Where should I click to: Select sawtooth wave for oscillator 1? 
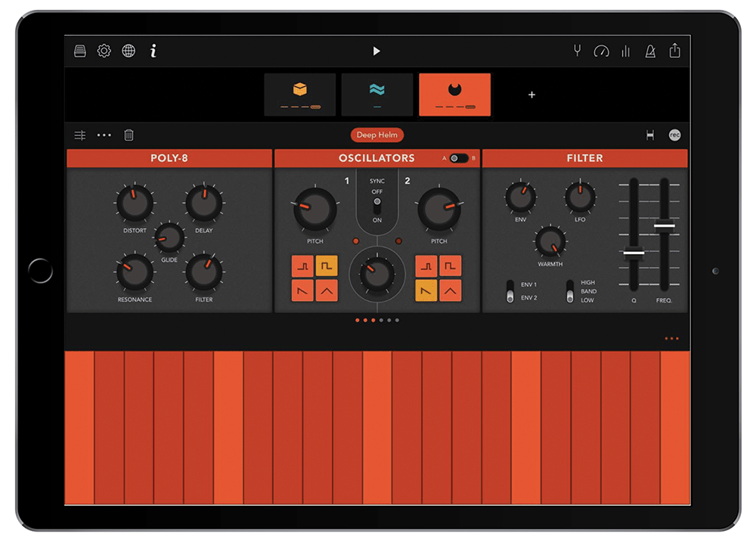point(303,291)
